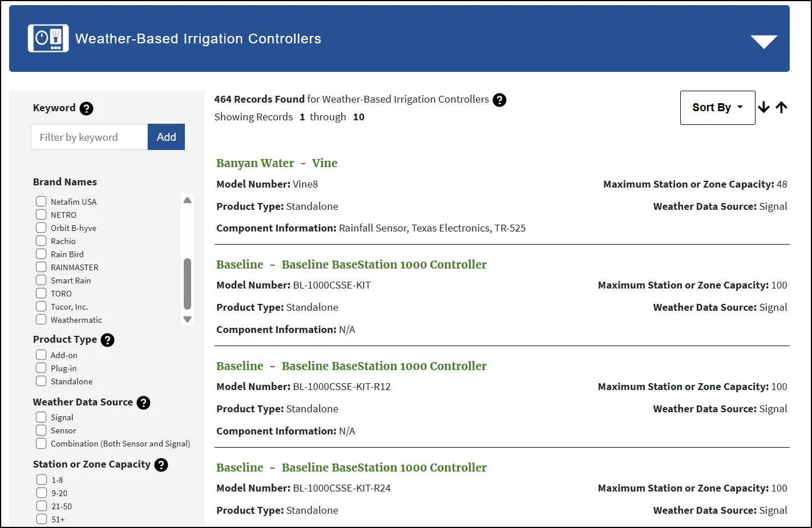Check the Netafim USA brand checkbox

pyautogui.click(x=41, y=201)
